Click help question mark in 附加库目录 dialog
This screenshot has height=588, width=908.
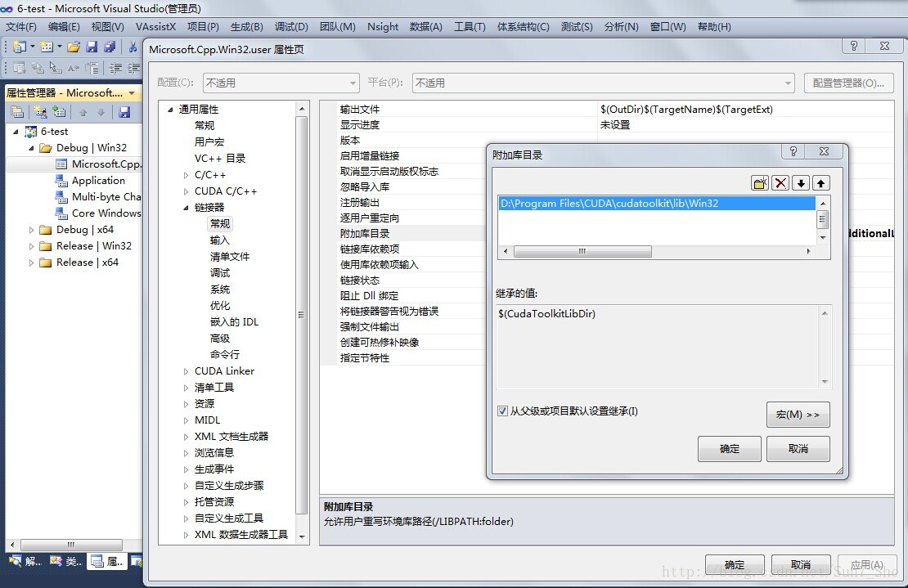tap(793, 151)
